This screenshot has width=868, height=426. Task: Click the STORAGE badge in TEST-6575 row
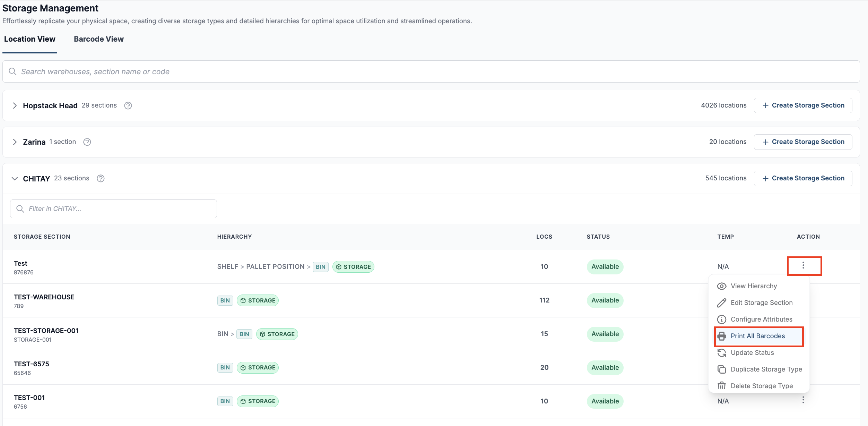(258, 367)
